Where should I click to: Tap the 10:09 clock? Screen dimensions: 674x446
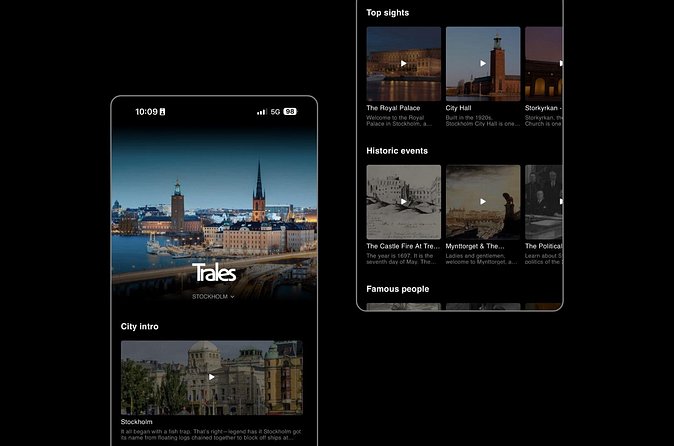point(146,112)
